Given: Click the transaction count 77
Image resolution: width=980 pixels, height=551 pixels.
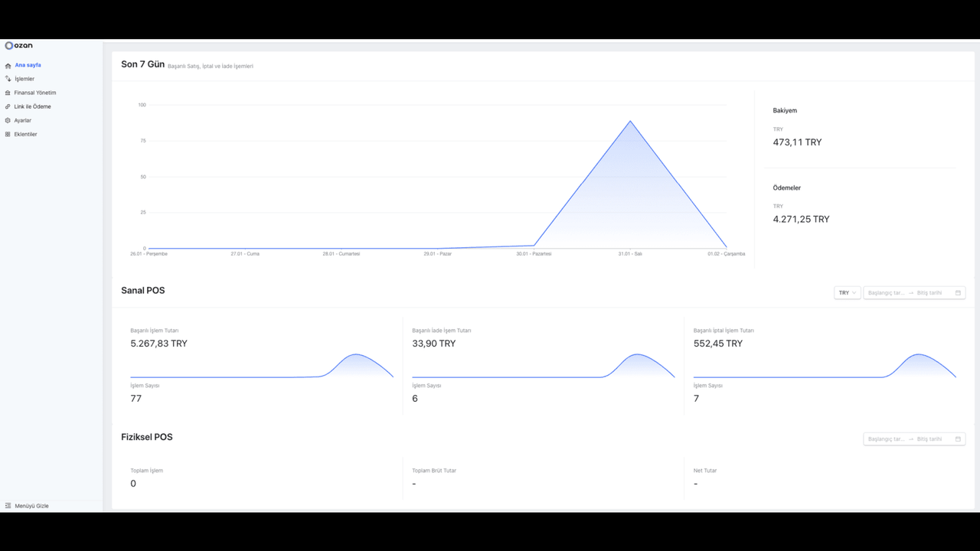Looking at the screenshot, I should [x=136, y=399].
